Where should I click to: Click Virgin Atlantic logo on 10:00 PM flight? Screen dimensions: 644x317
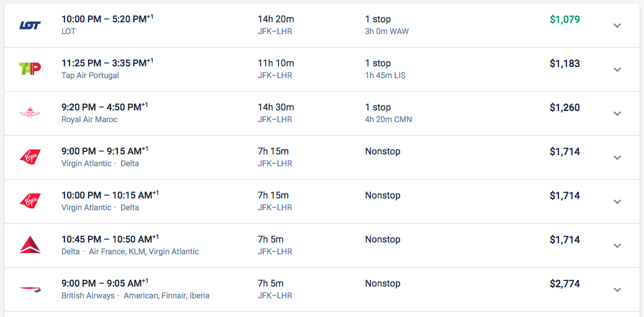(30, 201)
